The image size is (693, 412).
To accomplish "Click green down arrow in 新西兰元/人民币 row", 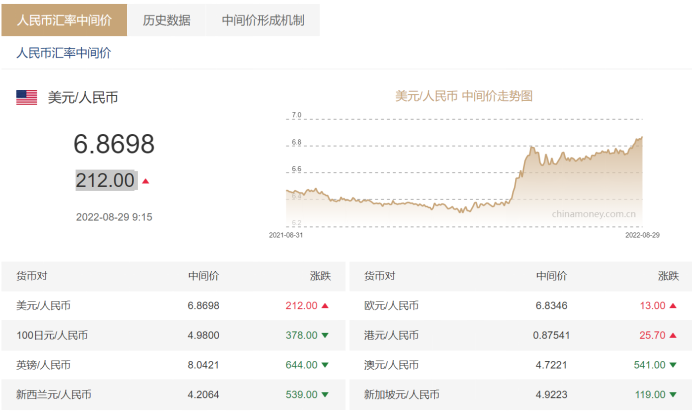I will tap(325, 395).
